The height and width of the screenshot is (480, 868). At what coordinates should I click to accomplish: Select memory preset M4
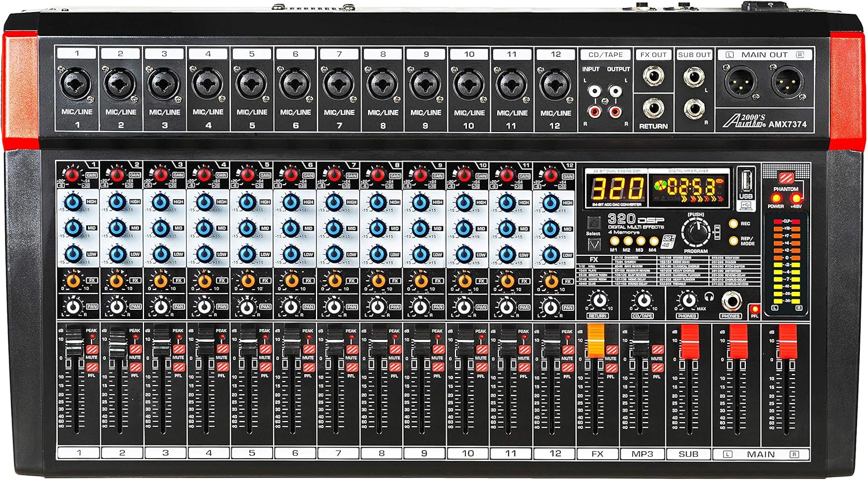[653, 240]
